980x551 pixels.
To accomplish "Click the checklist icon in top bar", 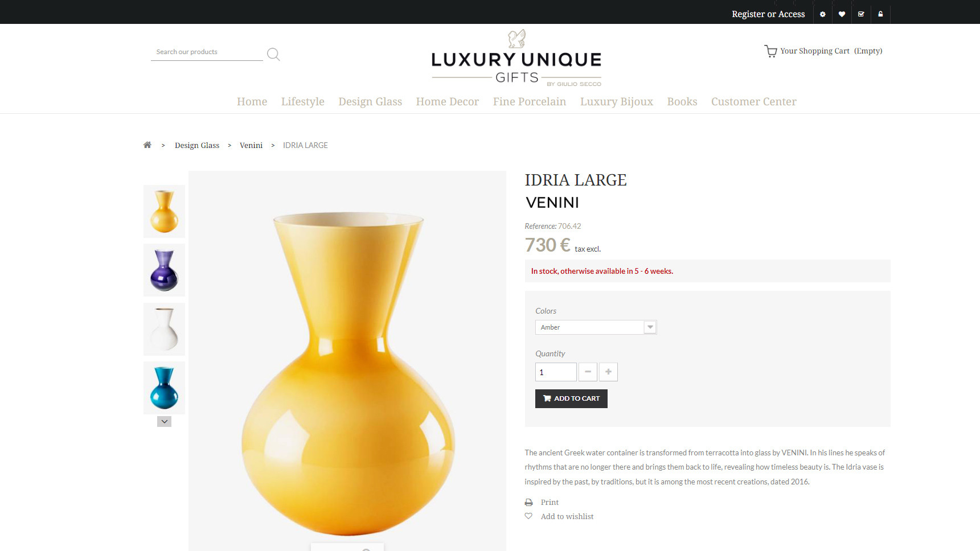I will 861,14.
